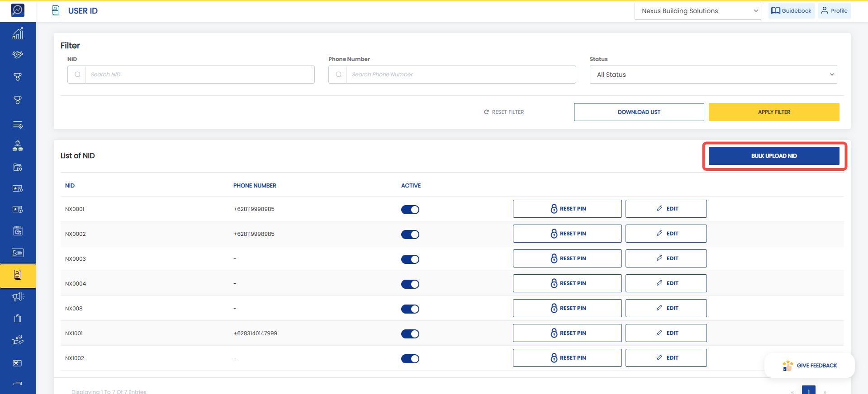This screenshot has height=394, width=868.
Task: Toggle the Active switch for NX008
Action: 410,309
